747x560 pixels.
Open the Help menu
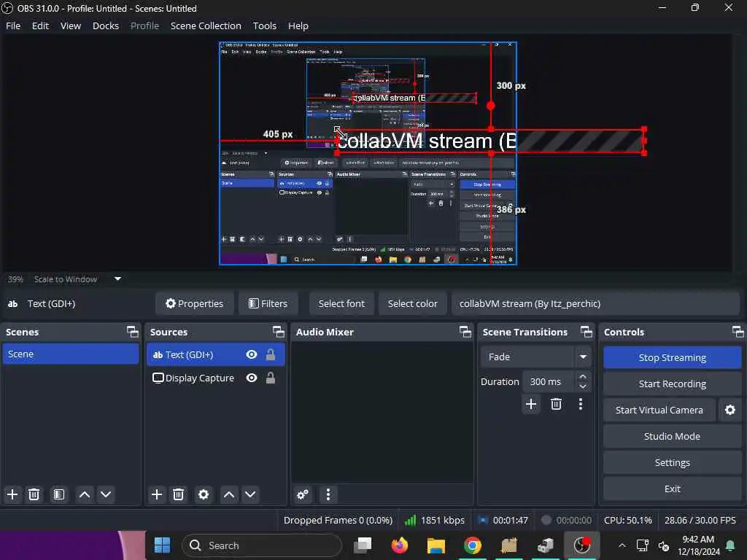pos(298,26)
